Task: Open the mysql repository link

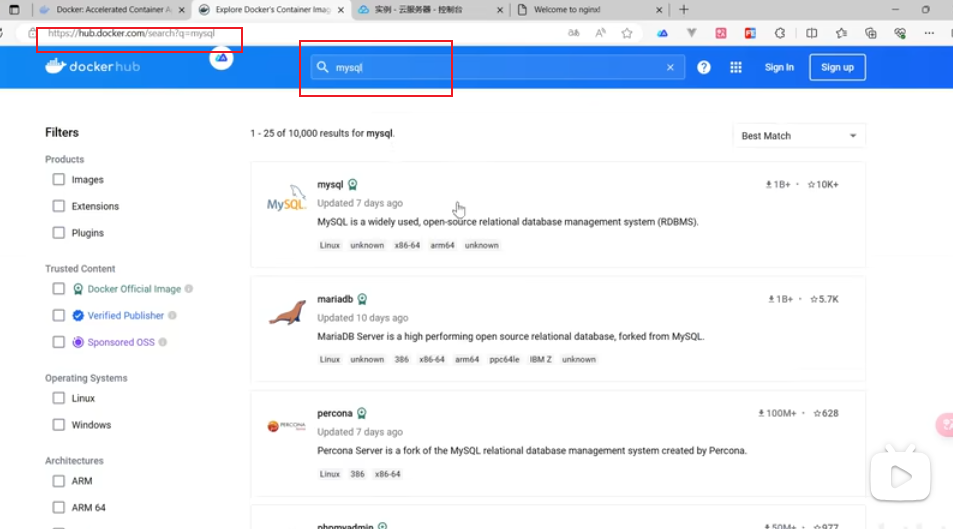Action: point(330,184)
